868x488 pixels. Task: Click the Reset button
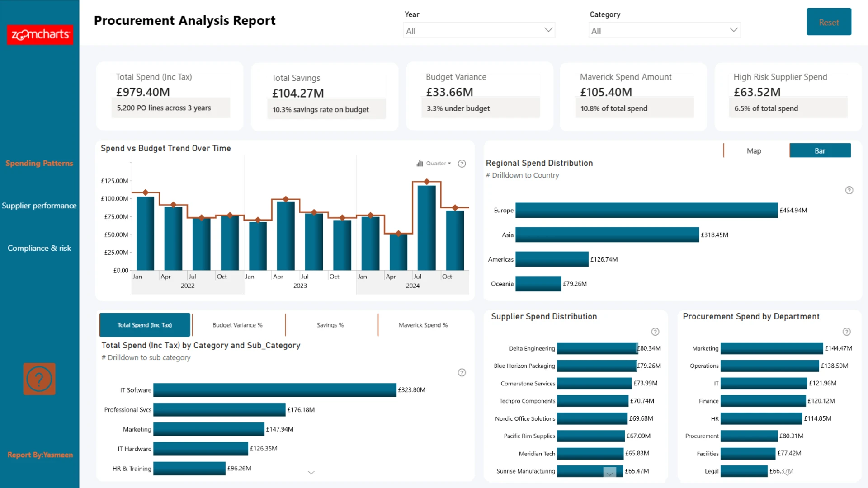pyautogui.click(x=829, y=22)
